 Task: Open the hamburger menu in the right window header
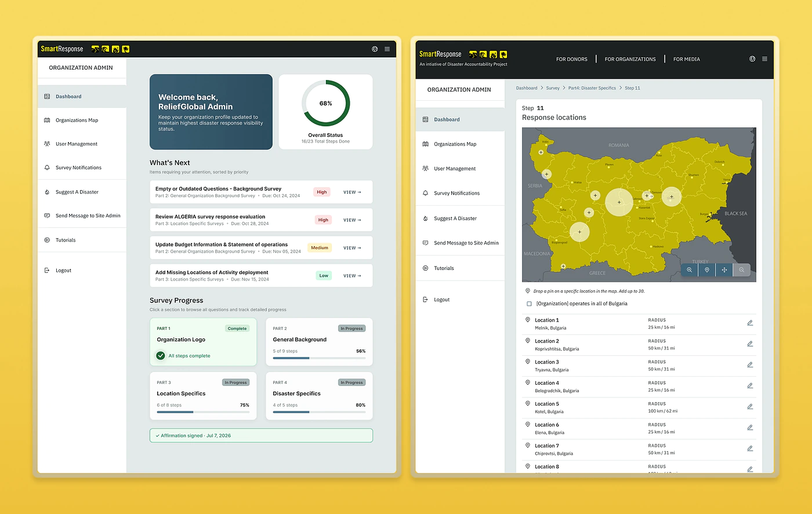765,59
